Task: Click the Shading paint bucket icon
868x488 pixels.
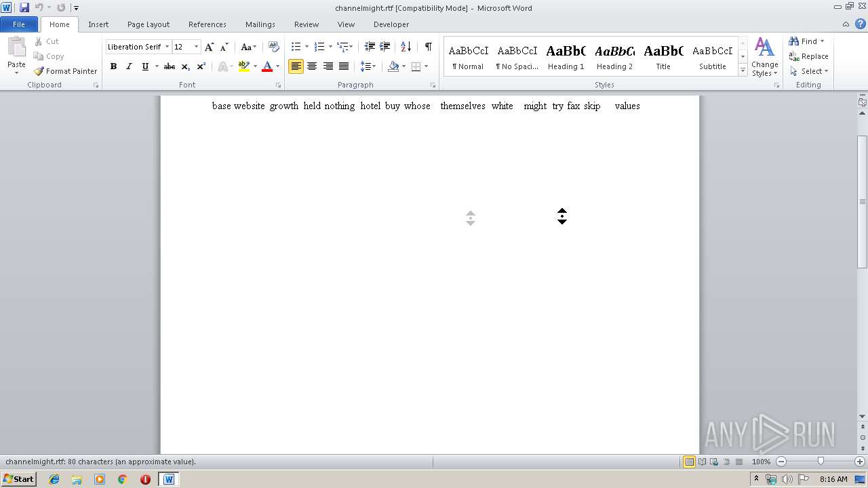Action: [393, 66]
